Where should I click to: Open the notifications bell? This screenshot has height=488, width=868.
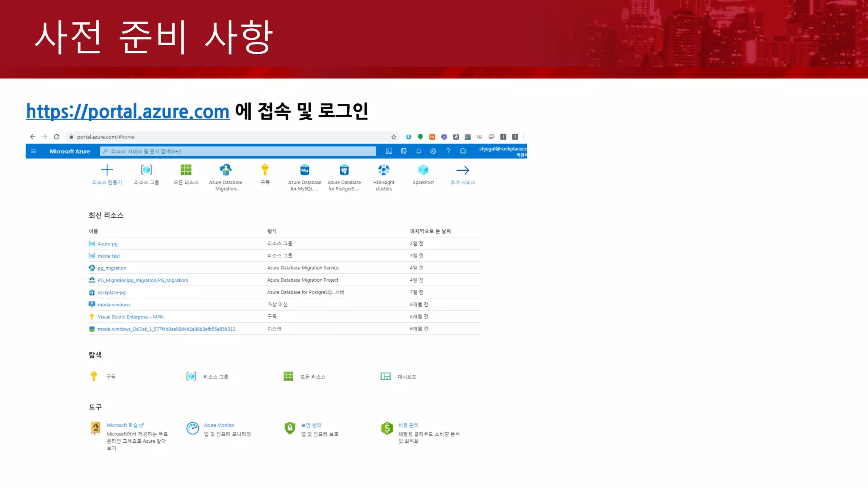pos(419,151)
